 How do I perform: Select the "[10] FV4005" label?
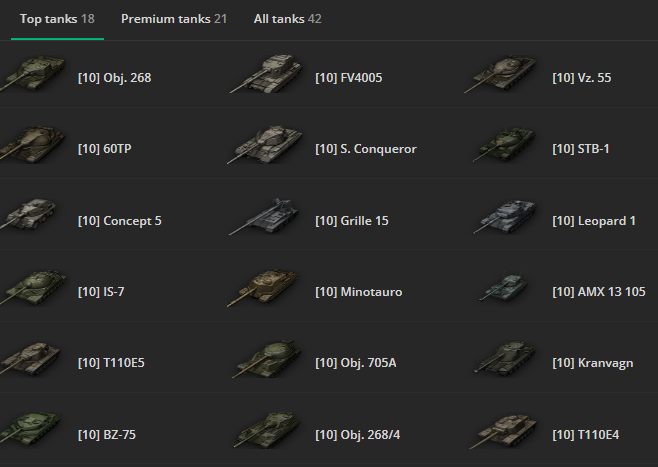click(349, 78)
